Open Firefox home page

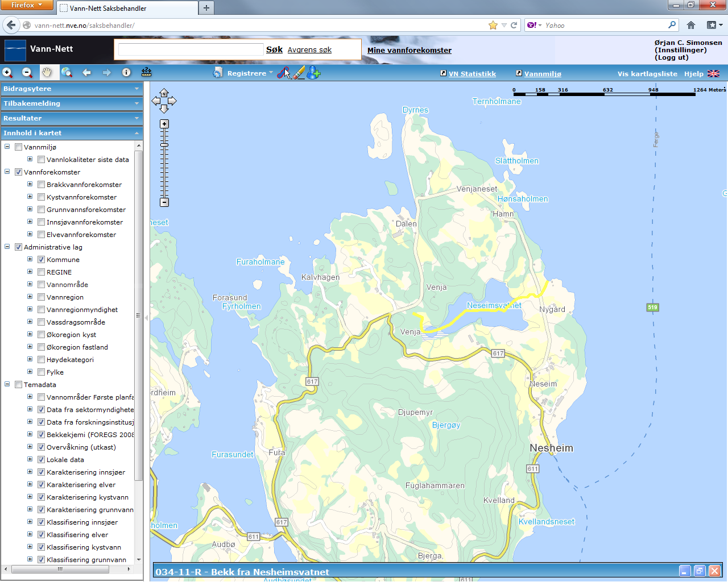(691, 25)
